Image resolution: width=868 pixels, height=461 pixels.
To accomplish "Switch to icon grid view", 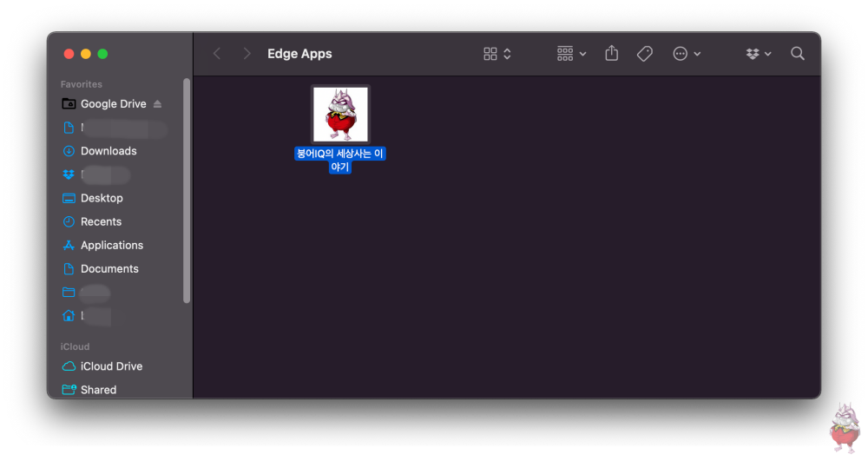I will (490, 54).
